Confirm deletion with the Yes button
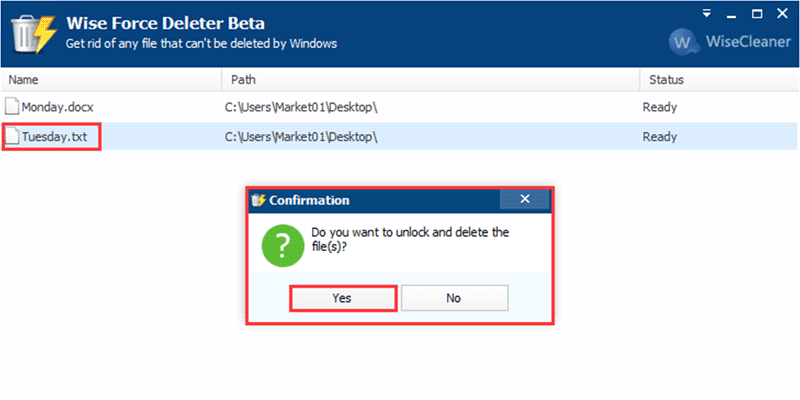 point(342,297)
